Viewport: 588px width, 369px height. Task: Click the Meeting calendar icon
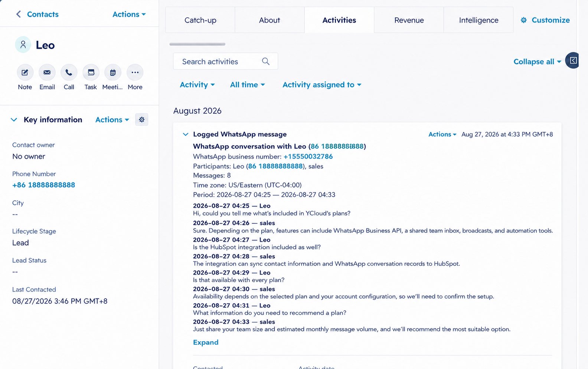[x=113, y=72]
